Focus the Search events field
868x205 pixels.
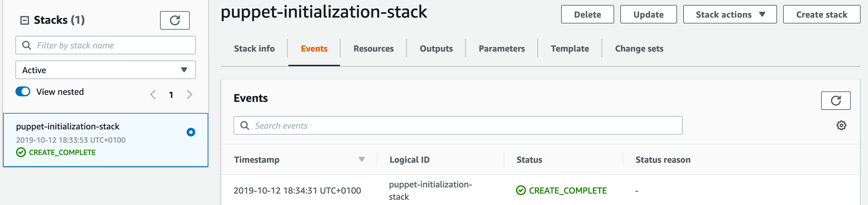(x=458, y=126)
